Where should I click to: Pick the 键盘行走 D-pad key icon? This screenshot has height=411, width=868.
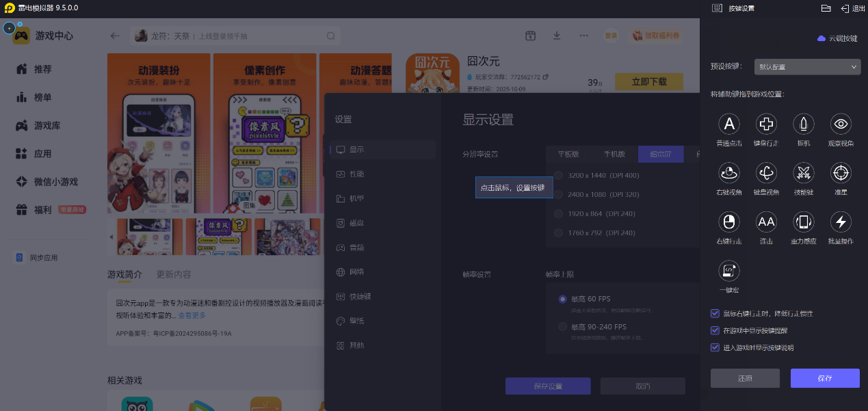click(766, 124)
